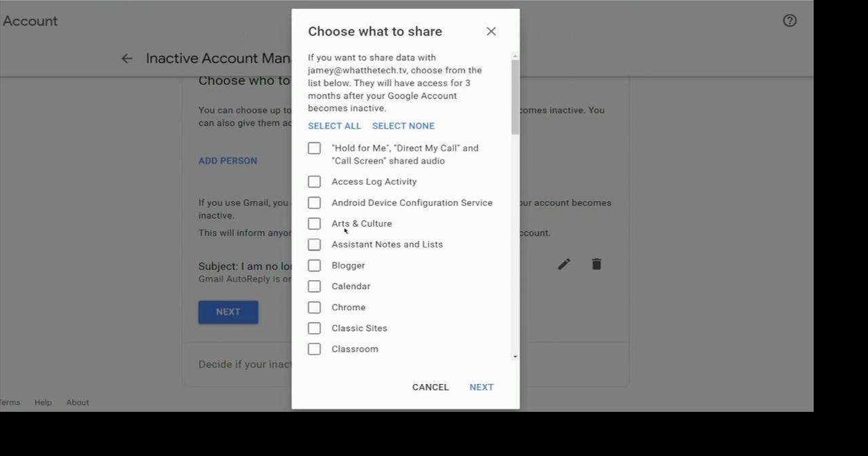Check Android Device Configuration Service box
The width and height of the screenshot is (868, 456).
[314, 203]
